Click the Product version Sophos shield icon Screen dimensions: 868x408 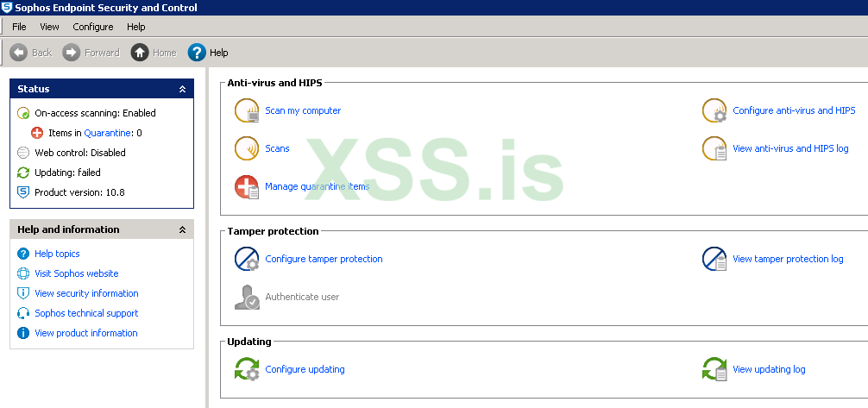tap(23, 192)
